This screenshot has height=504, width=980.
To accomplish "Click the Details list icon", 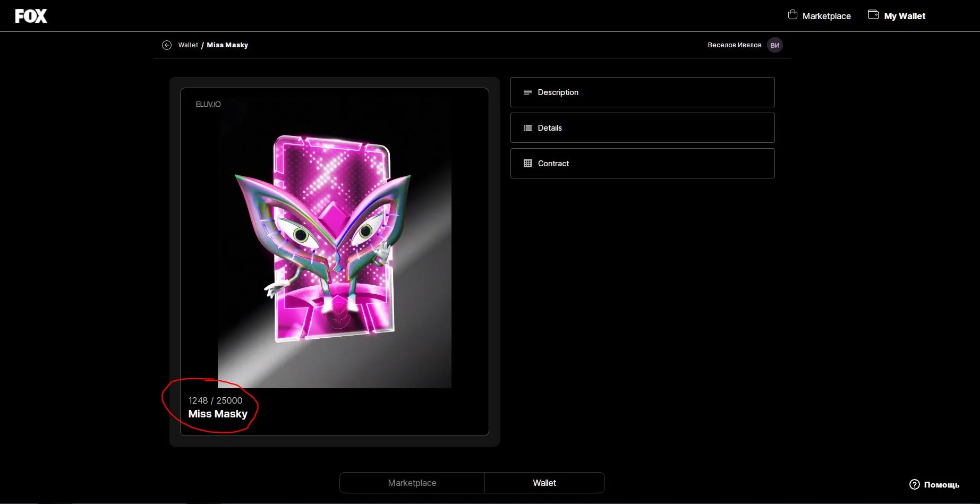I will click(527, 128).
